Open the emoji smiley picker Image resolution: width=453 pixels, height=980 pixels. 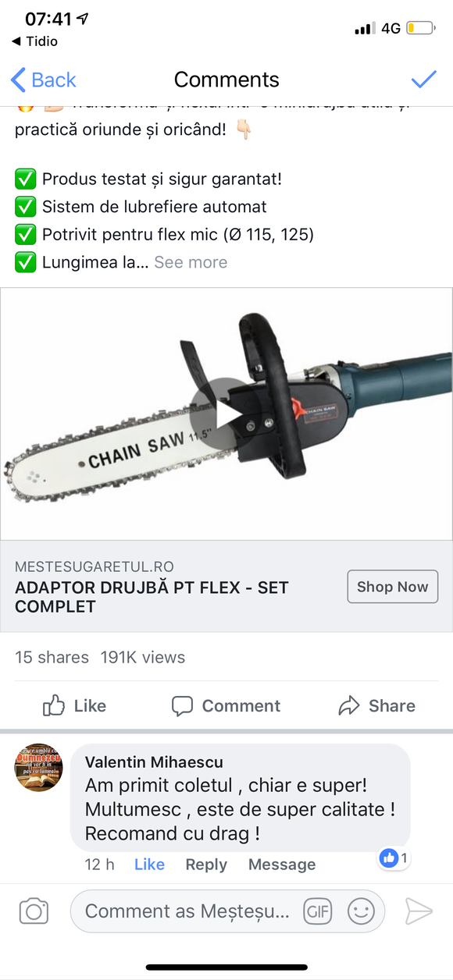[x=361, y=911]
